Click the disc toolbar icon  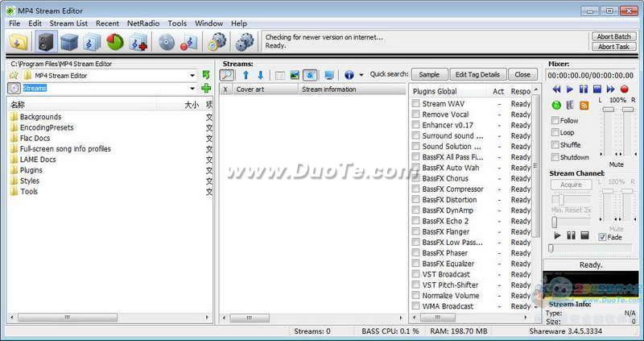pyautogui.click(x=167, y=42)
